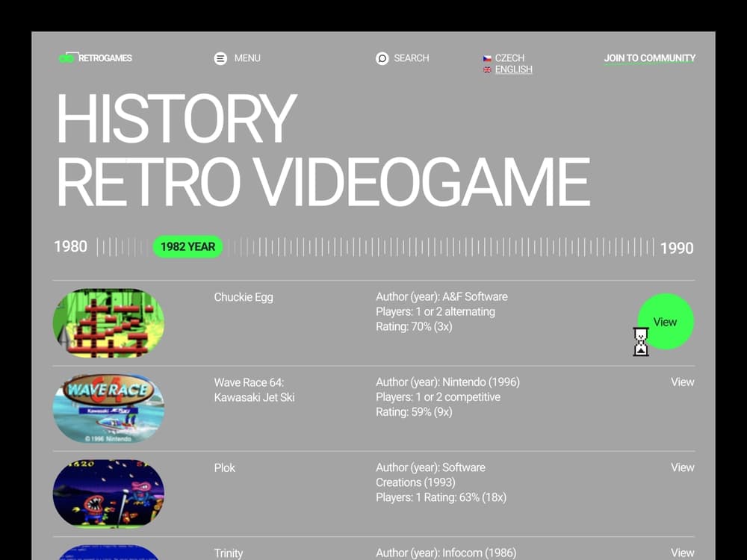The height and width of the screenshot is (560, 747).
Task: Click 'Players: 1 or 2 alternating' text
Action: click(x=436, y=311)
